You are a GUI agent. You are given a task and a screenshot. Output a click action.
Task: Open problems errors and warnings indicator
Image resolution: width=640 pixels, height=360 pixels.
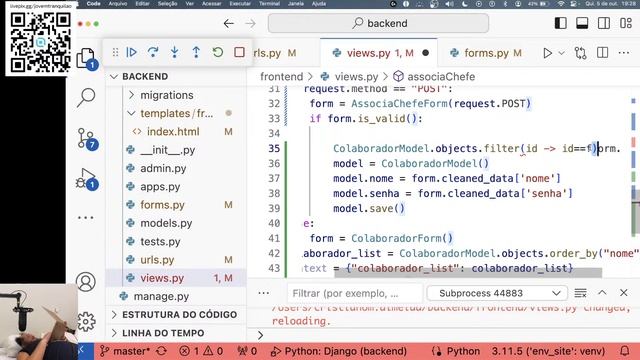(x=201, y=351)
